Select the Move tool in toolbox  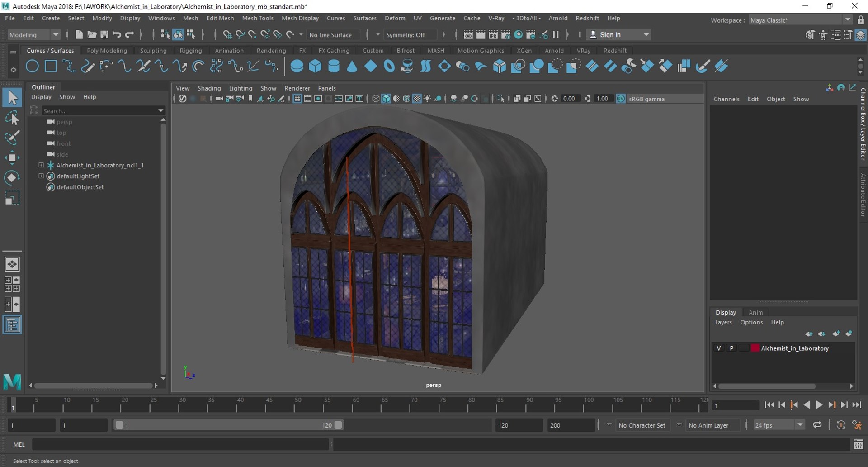click(x=12, y=157)
